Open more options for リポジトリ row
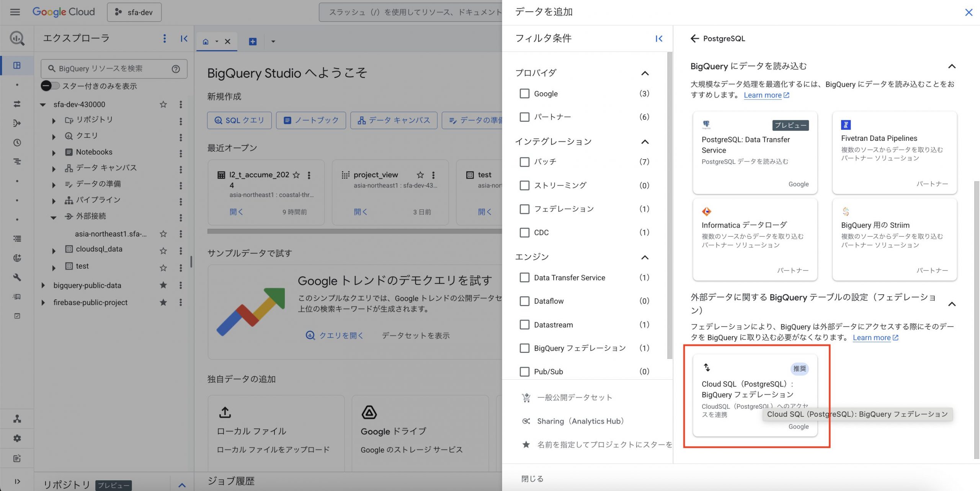980x491 pixels. 181,121
